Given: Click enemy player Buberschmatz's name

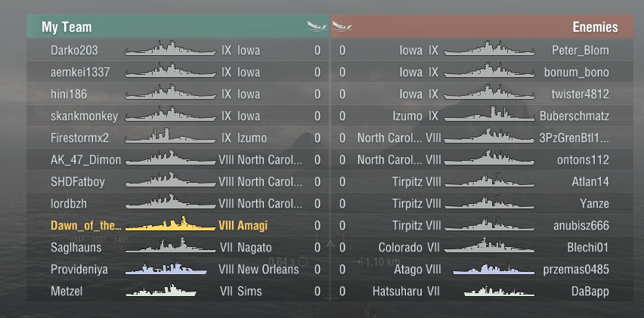Looking at the screenshot, I should click(x=574, y=116).
